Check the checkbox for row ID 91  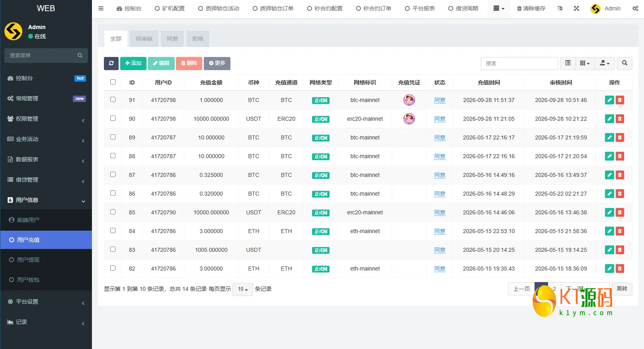113,100
